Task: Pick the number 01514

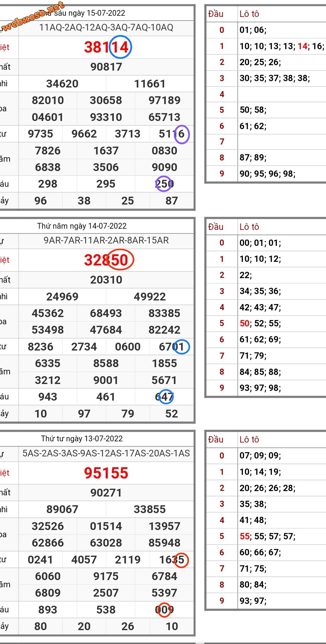Action: pos(106,526)
